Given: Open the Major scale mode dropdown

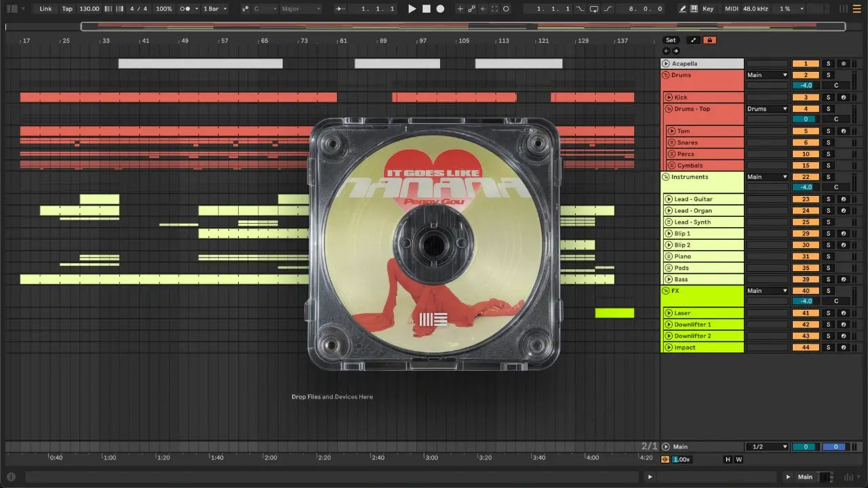Looking at the screenshot, I should tap(300, 9).
